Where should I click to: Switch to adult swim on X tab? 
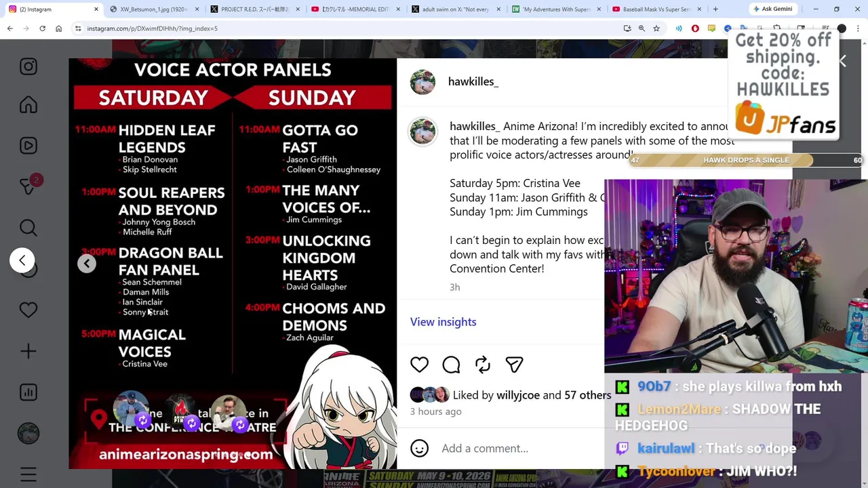pyautogui.click(x=456, y=9)
